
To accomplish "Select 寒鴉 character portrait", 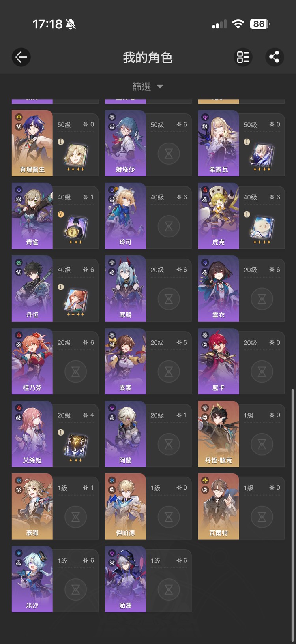I will (126, 289).
